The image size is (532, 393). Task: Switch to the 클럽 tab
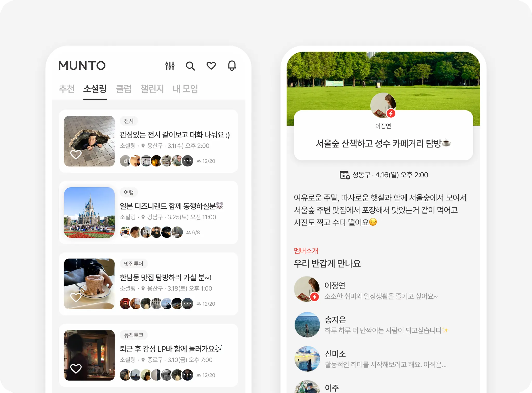pos(123,89)
